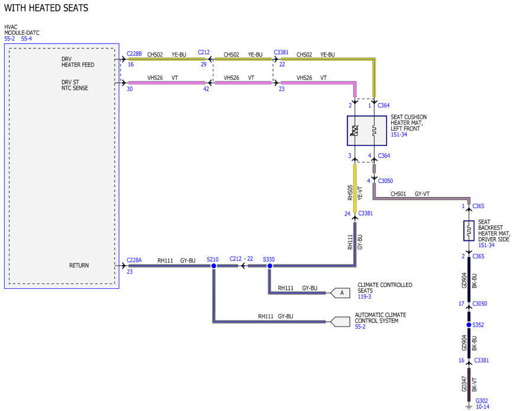This screenshot has width=532, height=411.
Task: Select the S330 splice dot
Action: (270, 266)
